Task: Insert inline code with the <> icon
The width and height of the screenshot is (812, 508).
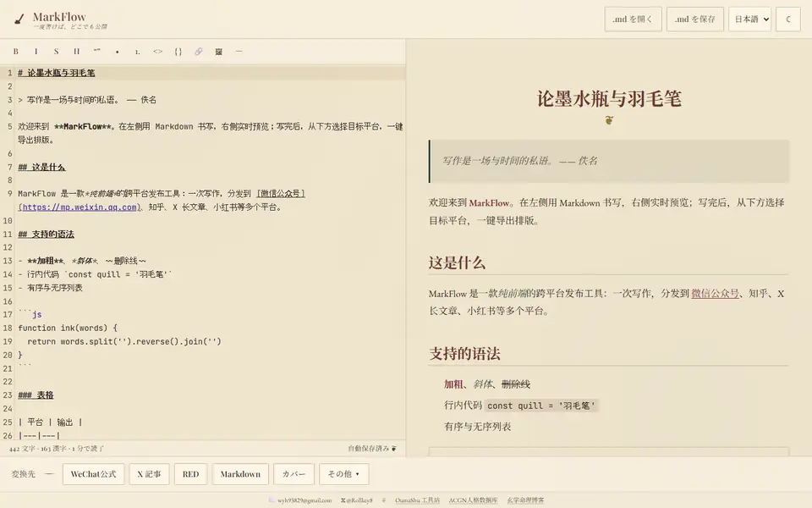Action: coord(158,52)
